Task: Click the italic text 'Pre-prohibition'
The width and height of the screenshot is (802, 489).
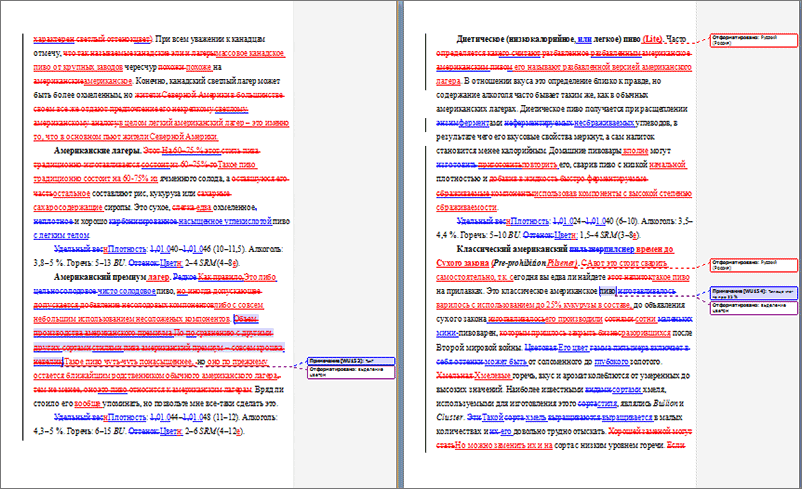Action: [519, 263]
